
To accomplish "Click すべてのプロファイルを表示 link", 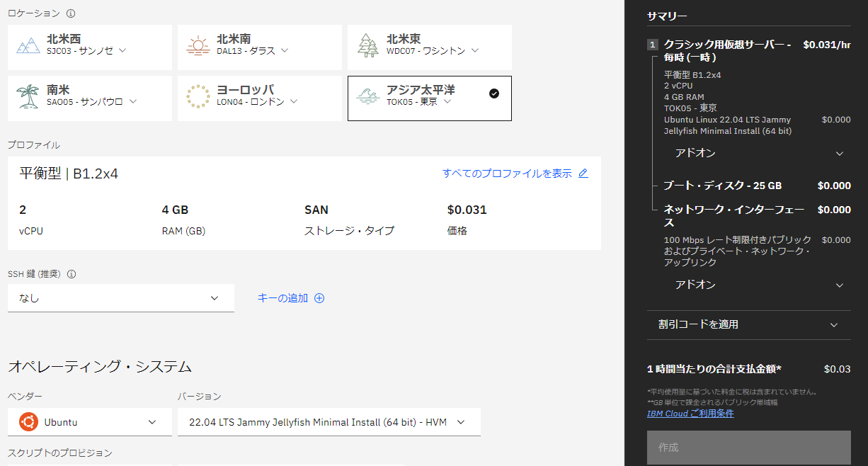I will (507, 174).
